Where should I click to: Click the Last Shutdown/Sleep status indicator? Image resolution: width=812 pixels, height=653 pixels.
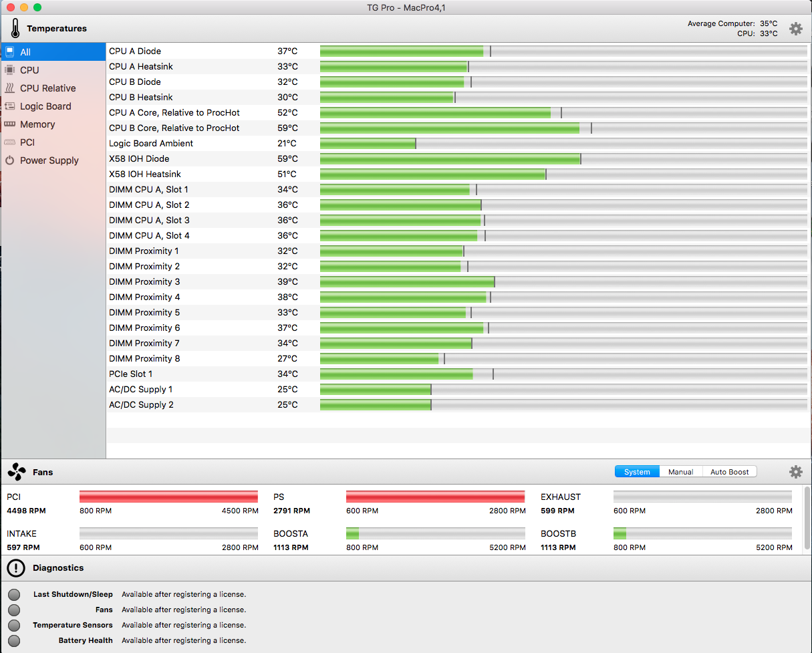14,595
